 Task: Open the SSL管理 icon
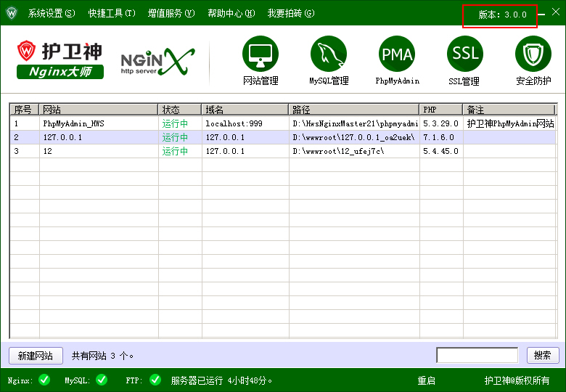pos(464,54)
